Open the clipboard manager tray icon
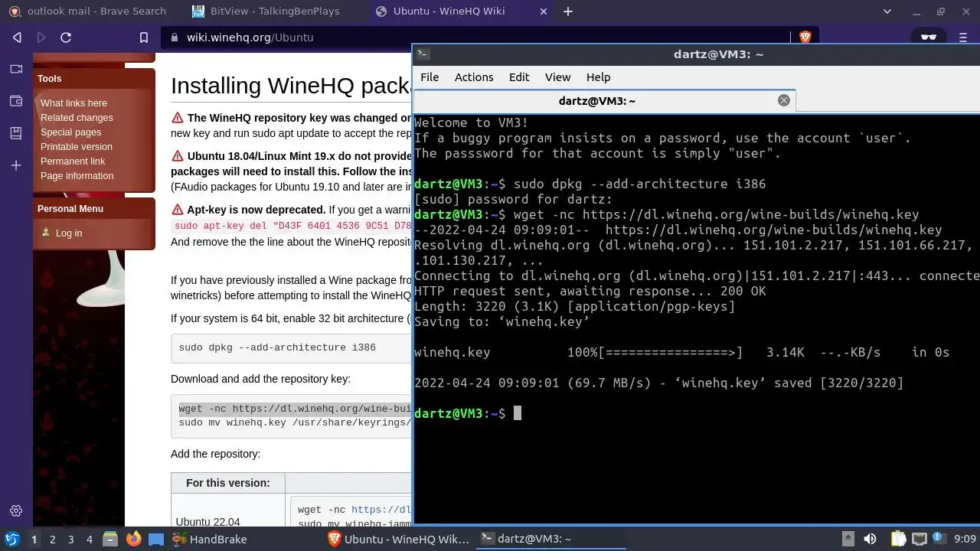The width and height of the screenshot is (980, 551). pos(898,539)
